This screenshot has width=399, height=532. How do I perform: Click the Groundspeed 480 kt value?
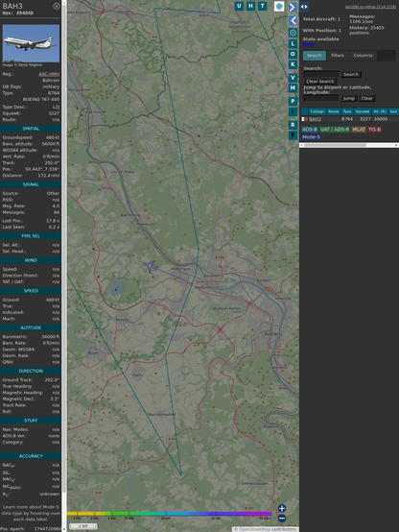click(x=53, y=137)
